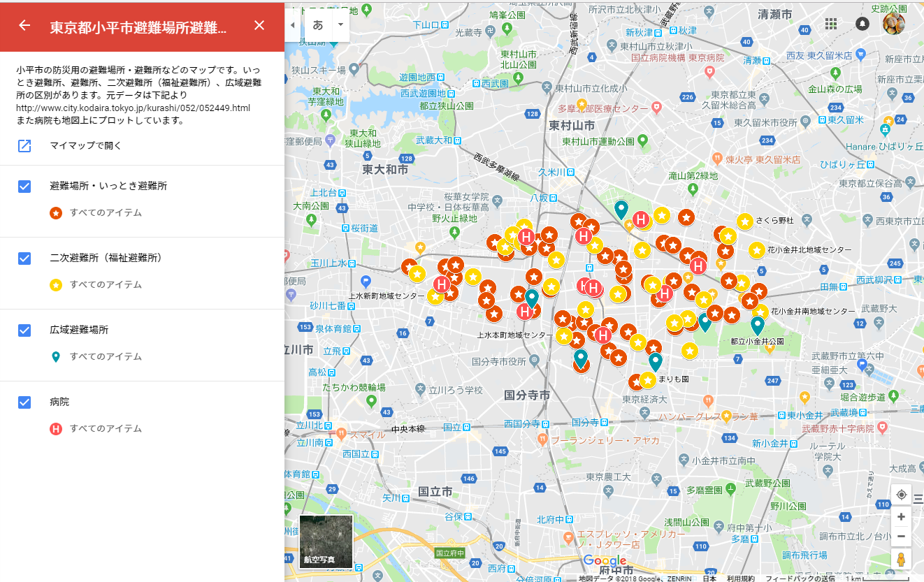
Task: Click the zoom in plus button
Action: 901,516
